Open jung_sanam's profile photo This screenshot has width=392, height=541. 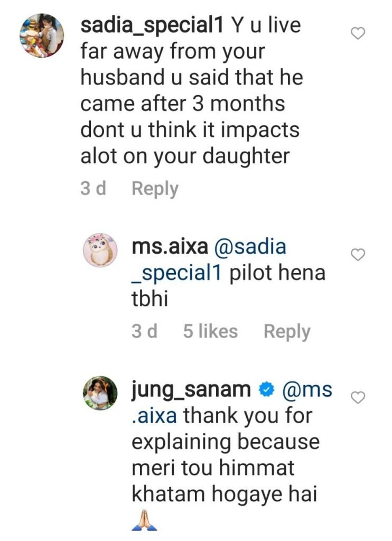click(100, 393)
